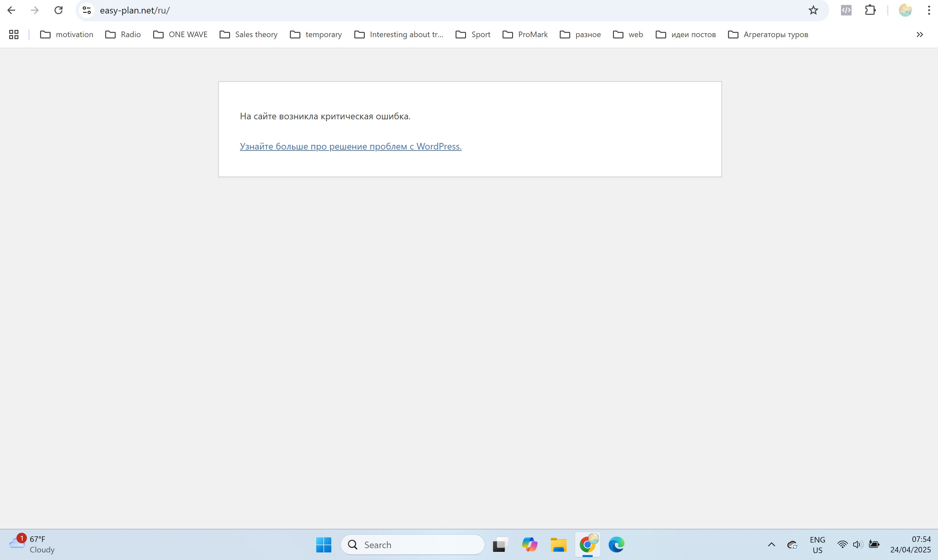
Task: Open the code extension icon in toolbar
Action: (846, 10)
